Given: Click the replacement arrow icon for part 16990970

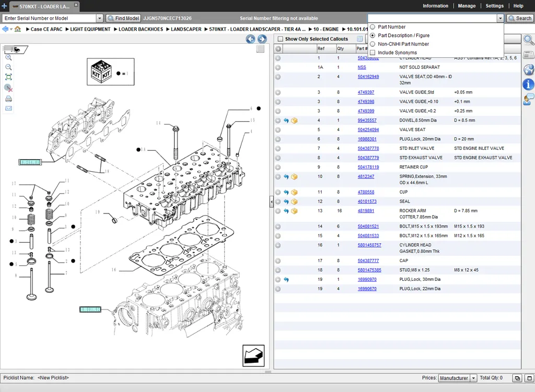Looking at the screenshot, I should 286,279.
